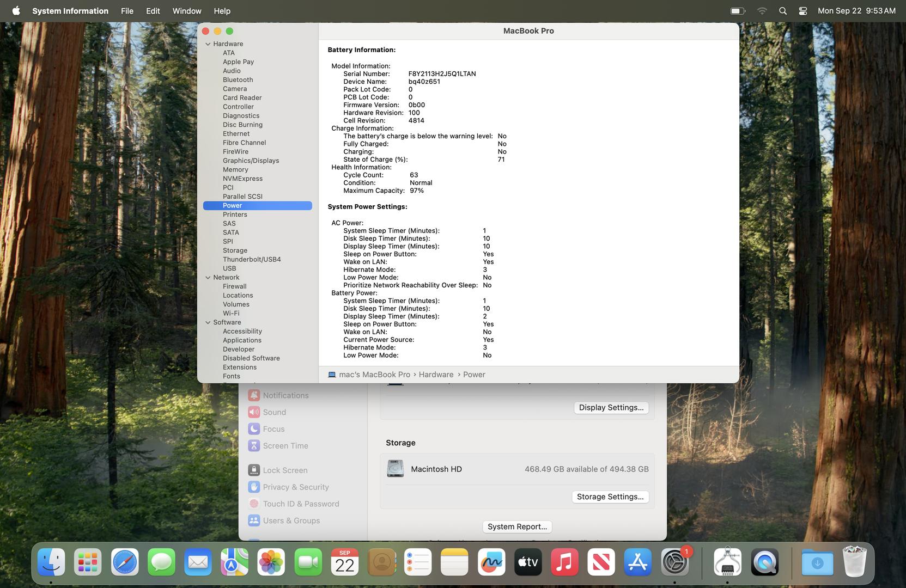Image resolution: width=906 pixels, height=588 pixels.
Task: Click Display Settings button in Settings window
Action: click(611, 408)
